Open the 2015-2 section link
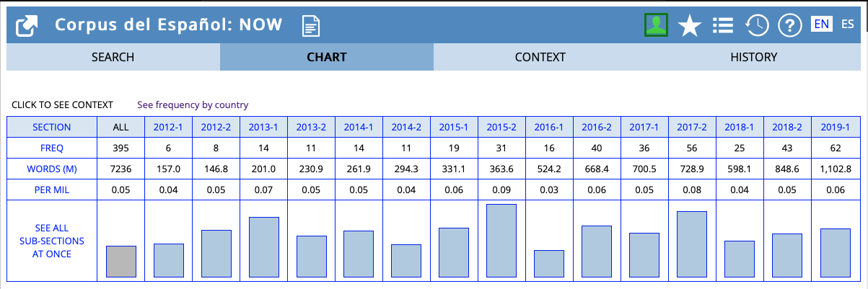Viewport: 868px width, 289px height. (501, 127)
